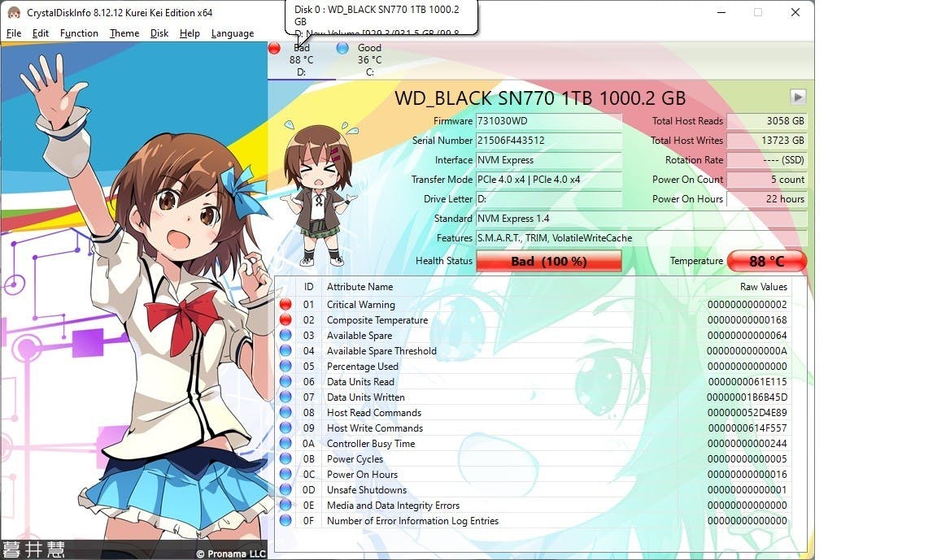Click the blue Available Spare status icon

pyautogui.click(x=285, y=336)
